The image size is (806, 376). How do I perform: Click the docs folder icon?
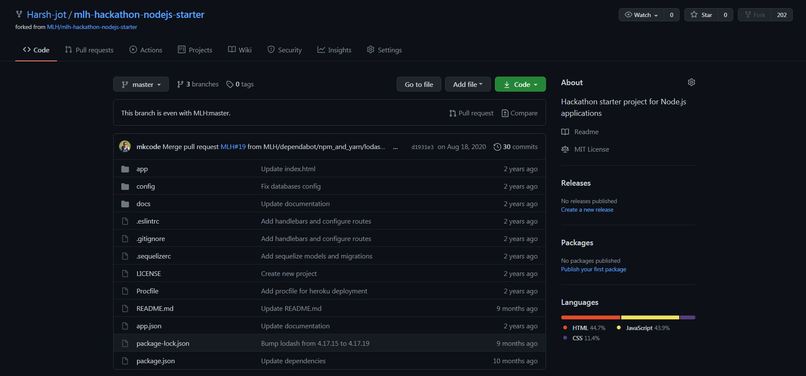(x=125, y=204)
